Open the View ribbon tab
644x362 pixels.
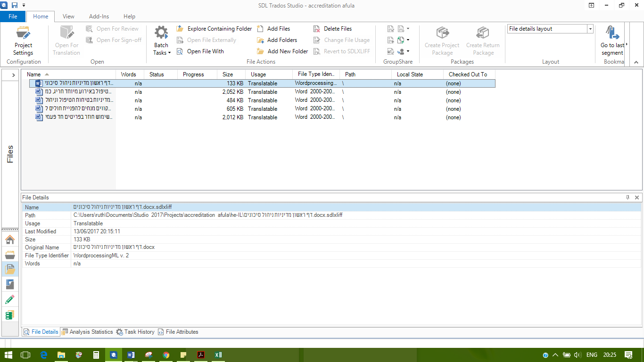pyautogui.click(x=68, y=16)
